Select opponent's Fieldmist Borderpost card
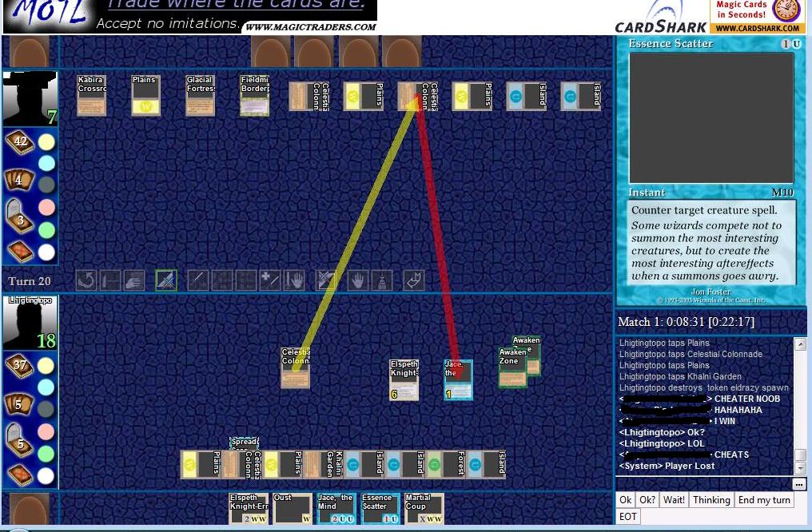 point(254,95)
